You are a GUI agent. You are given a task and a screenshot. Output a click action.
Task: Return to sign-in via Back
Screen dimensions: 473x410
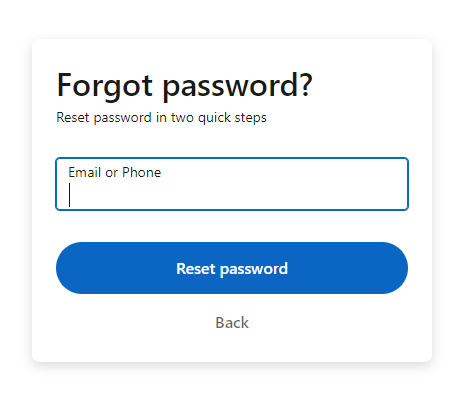coord(232,323)
